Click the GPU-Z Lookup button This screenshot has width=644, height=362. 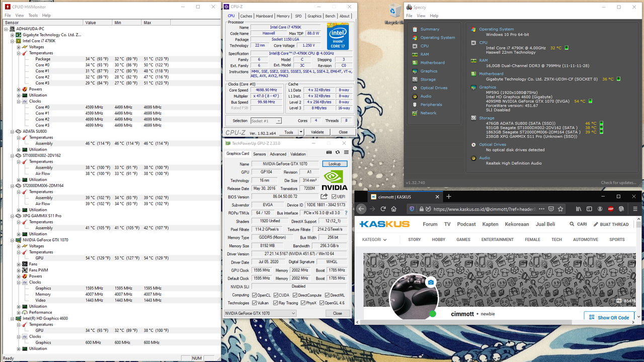tap(335, 164)
